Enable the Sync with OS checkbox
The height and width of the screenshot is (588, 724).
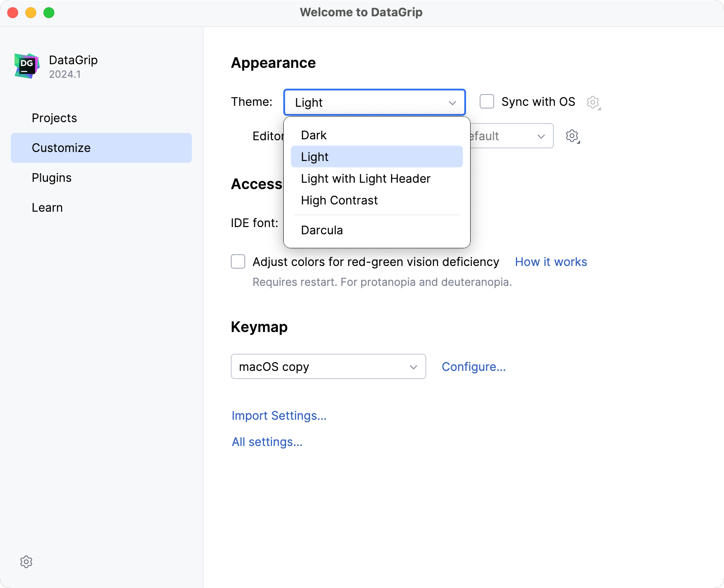(x=487, y=102)
